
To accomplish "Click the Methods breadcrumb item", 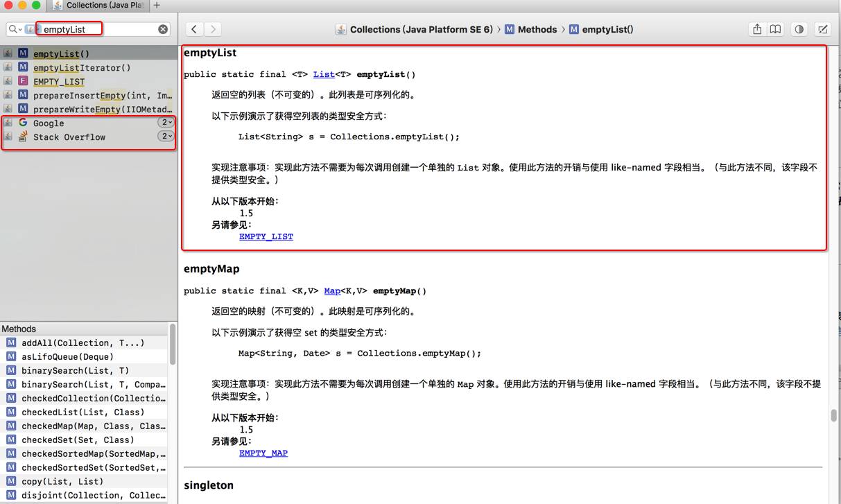I will point(537,29).
